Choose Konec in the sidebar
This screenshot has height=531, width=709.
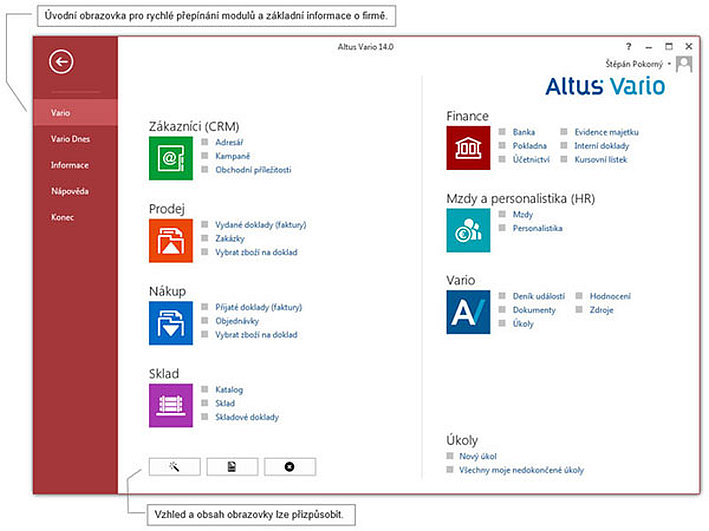click(x=75, y=218)
